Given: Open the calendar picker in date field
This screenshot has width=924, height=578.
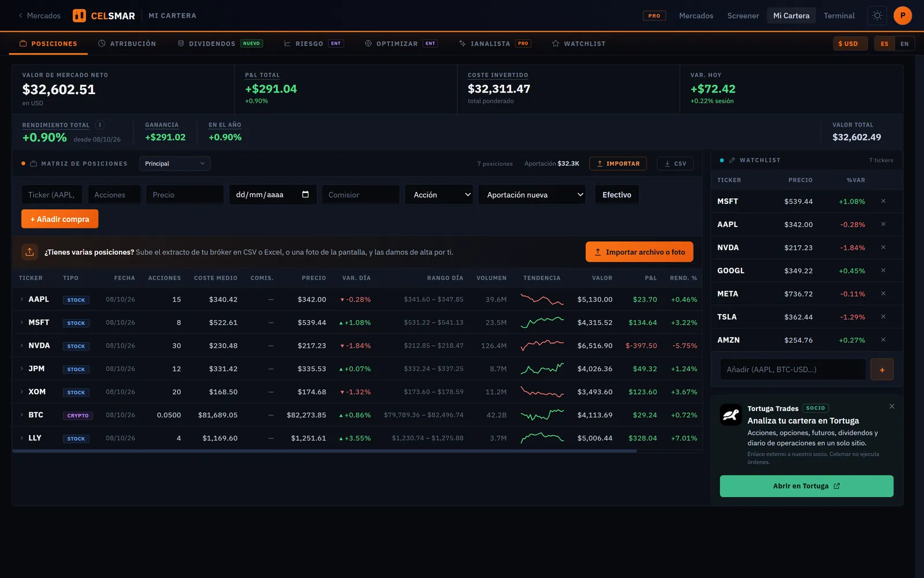Looking at the screenshot, I should click(x=305, y=194).
